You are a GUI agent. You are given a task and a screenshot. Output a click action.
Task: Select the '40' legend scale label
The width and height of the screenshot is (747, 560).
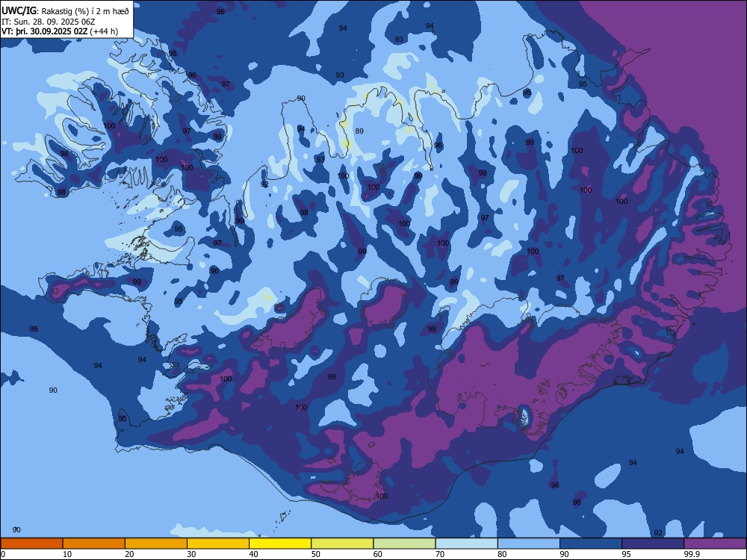tap(254, 554)
